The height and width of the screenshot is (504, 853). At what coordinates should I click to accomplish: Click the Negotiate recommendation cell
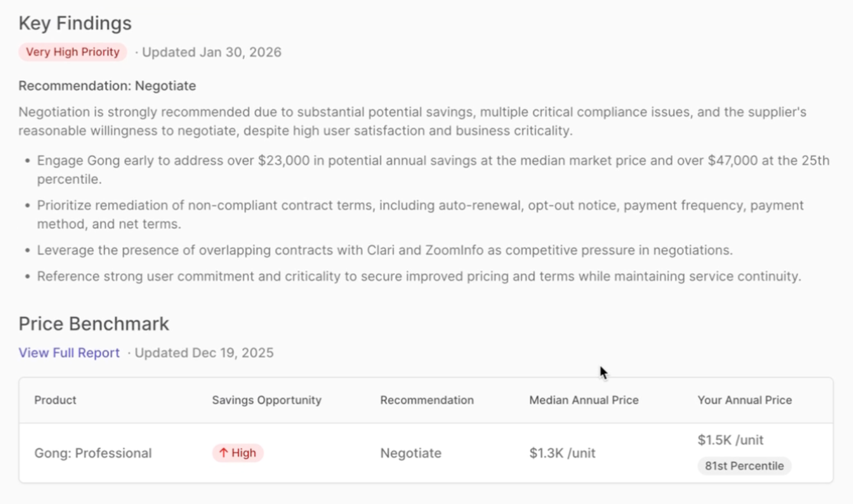tap(411, 453)
